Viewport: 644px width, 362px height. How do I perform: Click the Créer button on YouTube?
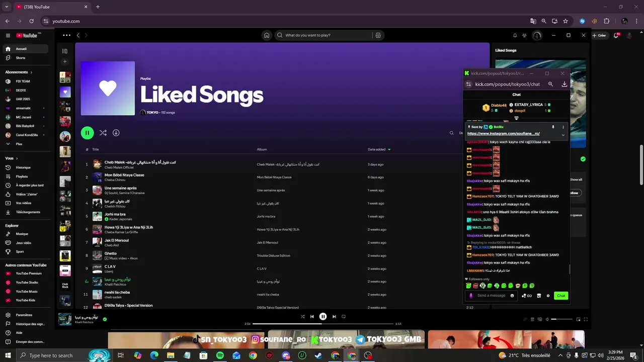tap(599, 35)
